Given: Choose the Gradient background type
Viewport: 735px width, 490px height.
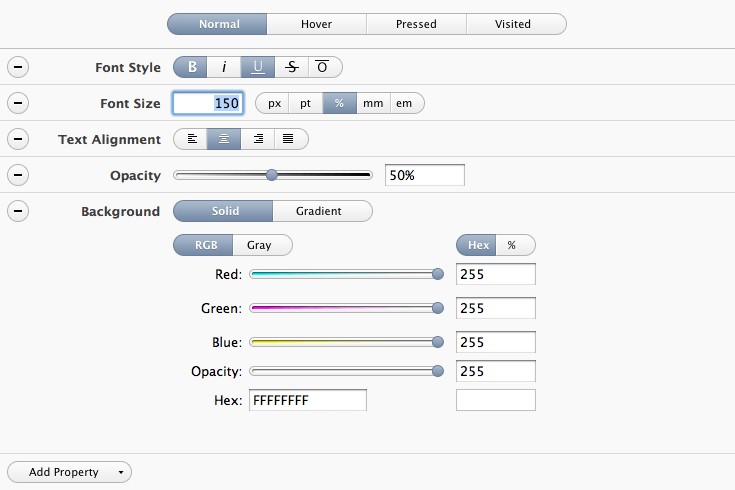Looking at the screenshot, I should (319, 211).
